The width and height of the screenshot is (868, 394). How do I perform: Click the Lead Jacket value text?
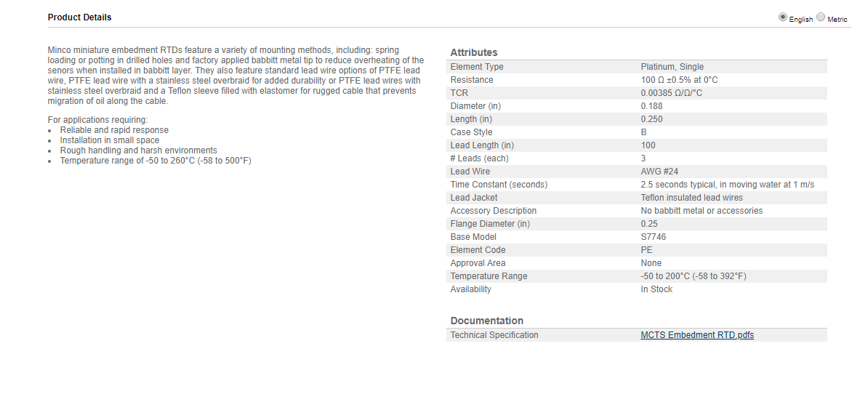click(691, 198)
